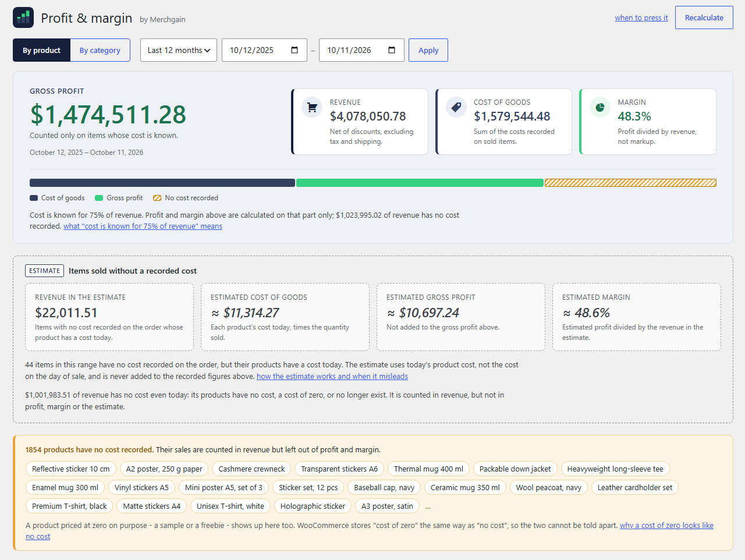
Task: Click the start date field 10/12/2025
Action: 264,50
